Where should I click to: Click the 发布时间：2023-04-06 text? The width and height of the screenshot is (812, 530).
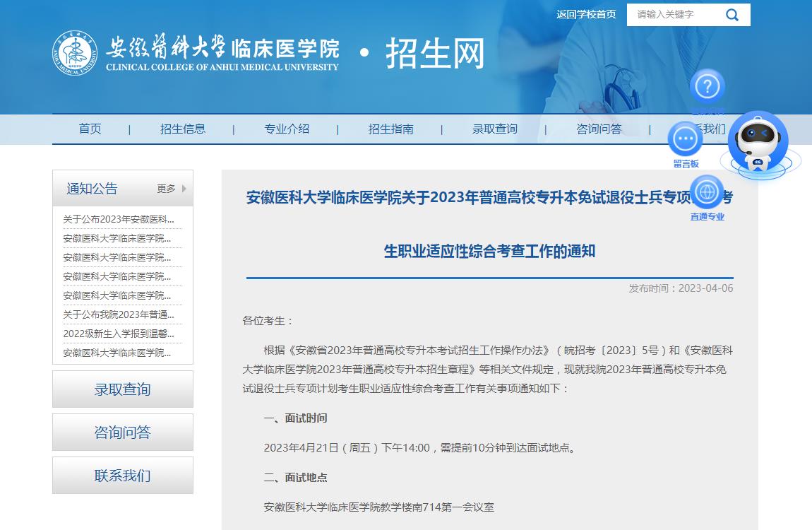click(681, 288)
